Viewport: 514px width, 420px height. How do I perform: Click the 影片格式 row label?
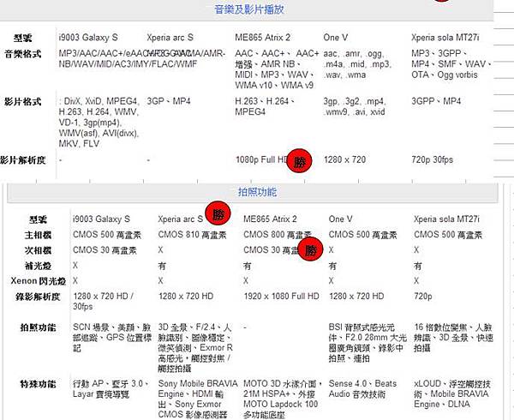22,102
